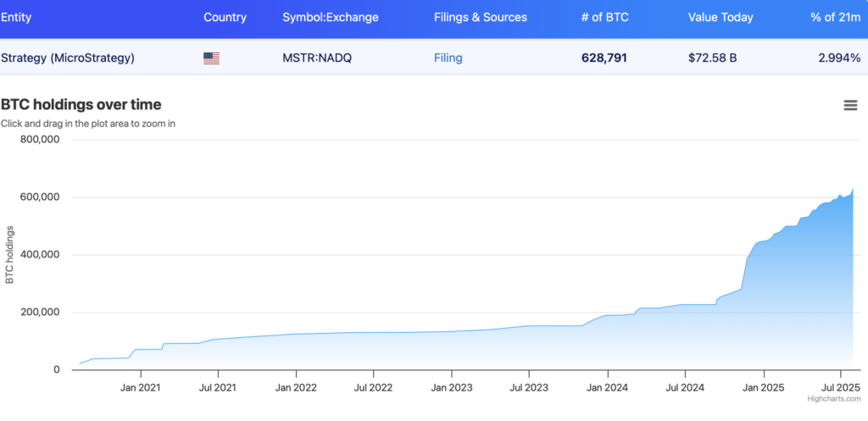
Task: Click the BTC holdings over time title
Action: [x=81, y=104]
